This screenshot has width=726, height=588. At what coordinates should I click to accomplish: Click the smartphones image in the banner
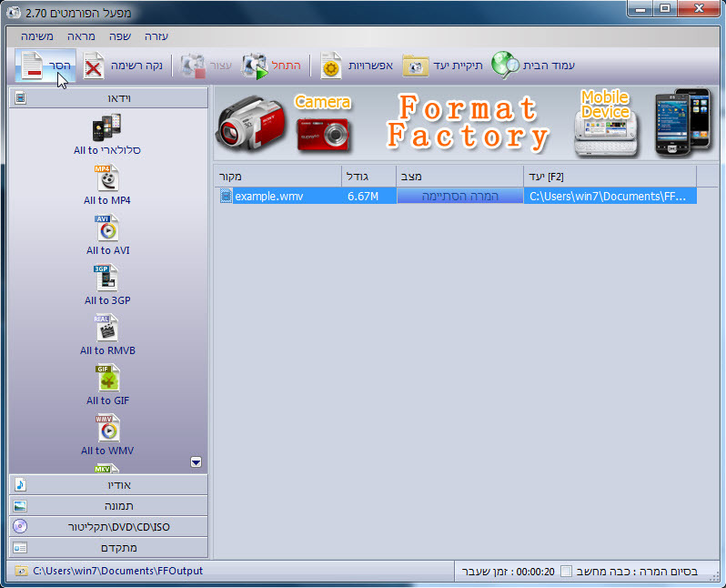pyautogui.click(x=682, y=122)
